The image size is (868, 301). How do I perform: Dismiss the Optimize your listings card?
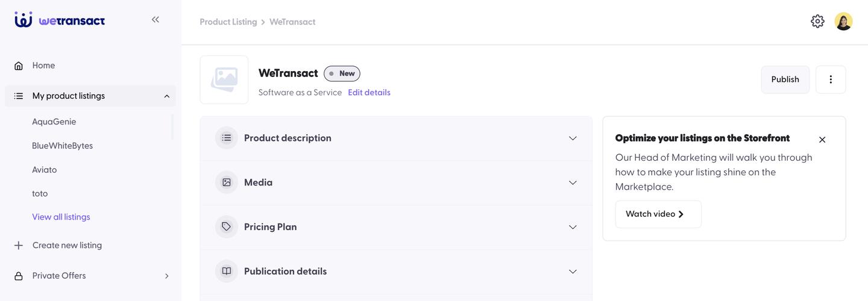coord(822,140)
